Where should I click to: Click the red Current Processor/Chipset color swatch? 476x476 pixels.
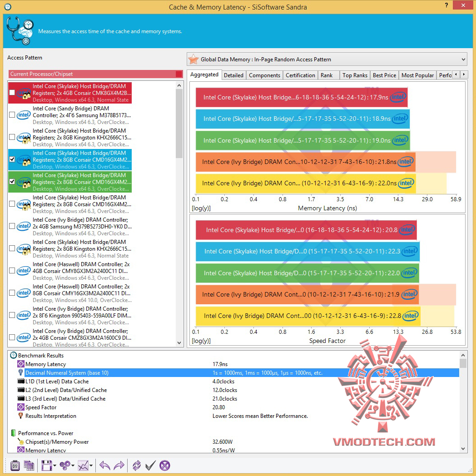(x=179, y=74)
